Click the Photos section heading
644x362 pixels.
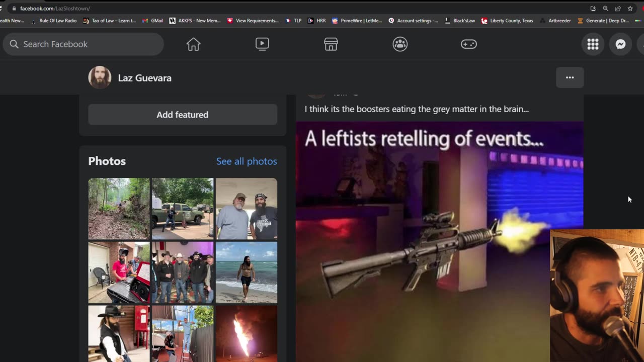107,161
